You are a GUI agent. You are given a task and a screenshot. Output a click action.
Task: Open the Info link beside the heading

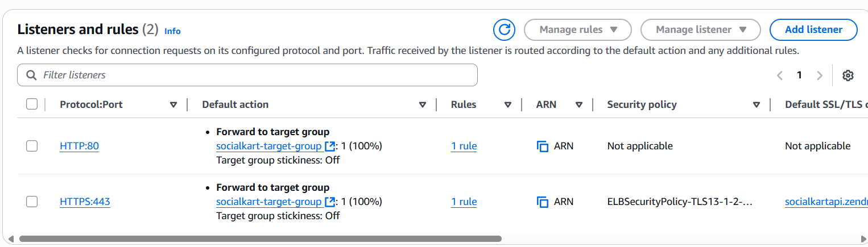[x=172, y=31]
